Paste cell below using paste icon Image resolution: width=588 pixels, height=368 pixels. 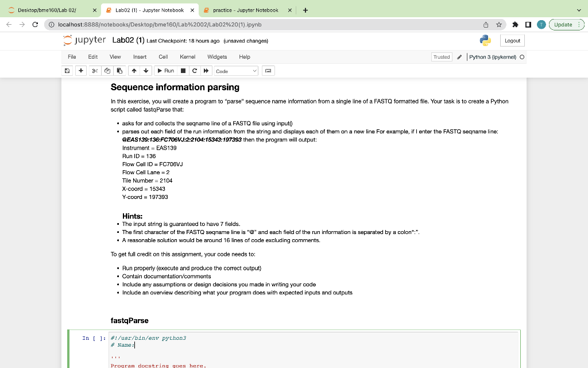point(119,70)
